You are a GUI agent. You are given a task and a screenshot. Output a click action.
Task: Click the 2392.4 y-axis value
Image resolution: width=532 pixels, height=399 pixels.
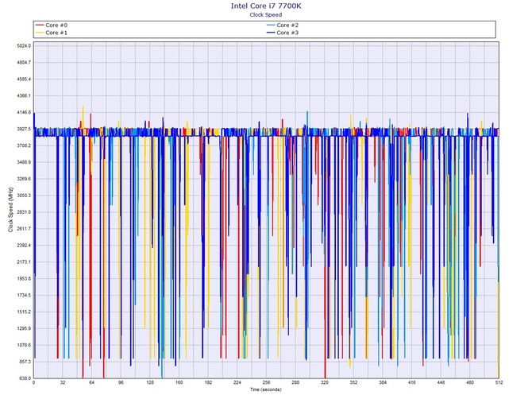(x=24, y=246)
